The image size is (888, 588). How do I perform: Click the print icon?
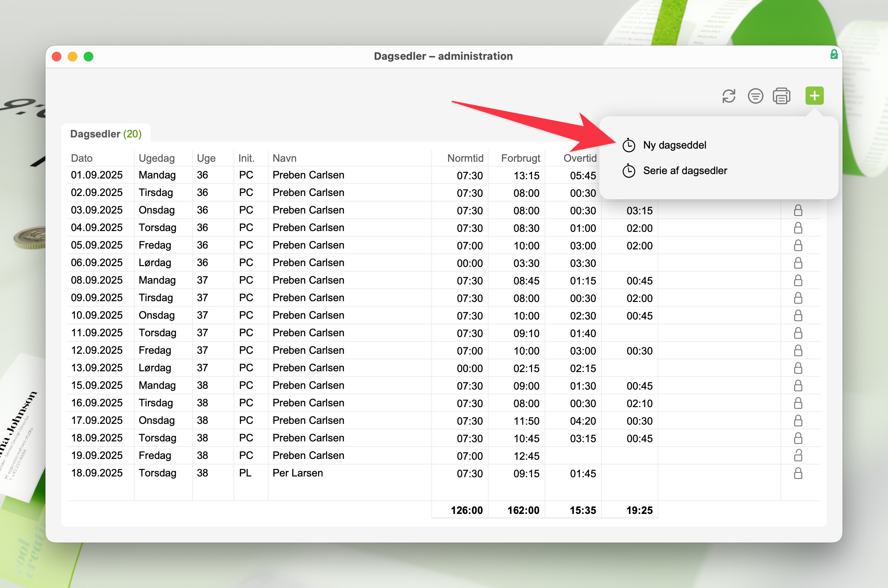[x=781, y=96]
